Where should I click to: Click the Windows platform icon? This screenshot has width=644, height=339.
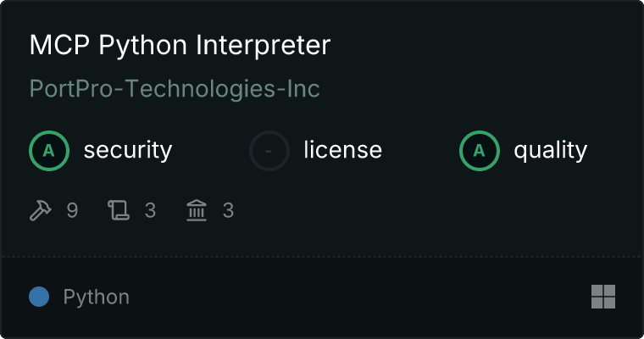[602, 297]
